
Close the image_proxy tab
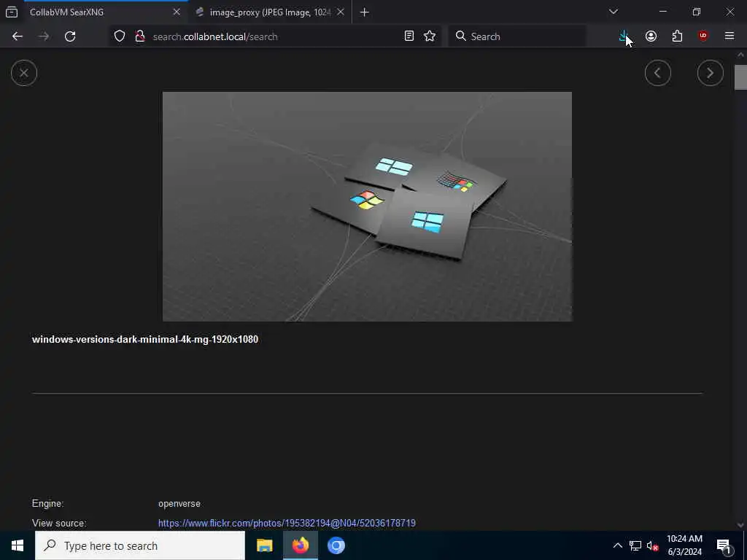[341, 12]
